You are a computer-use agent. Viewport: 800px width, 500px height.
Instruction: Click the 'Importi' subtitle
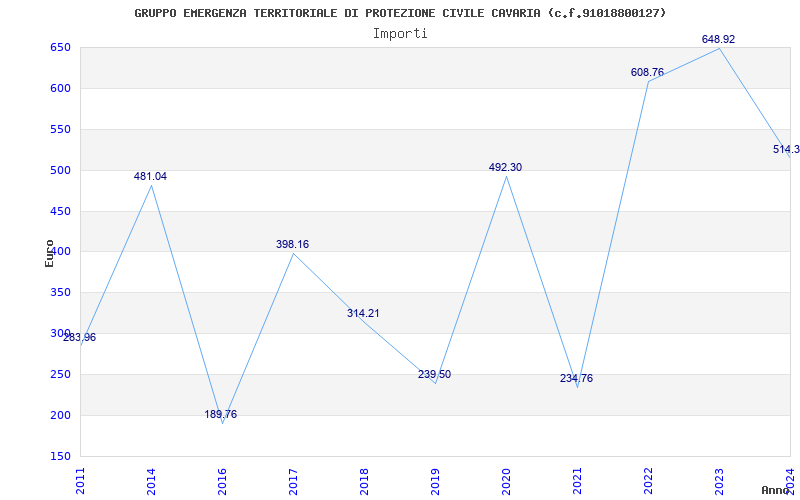pyautogui.click(x=400, y=34)
